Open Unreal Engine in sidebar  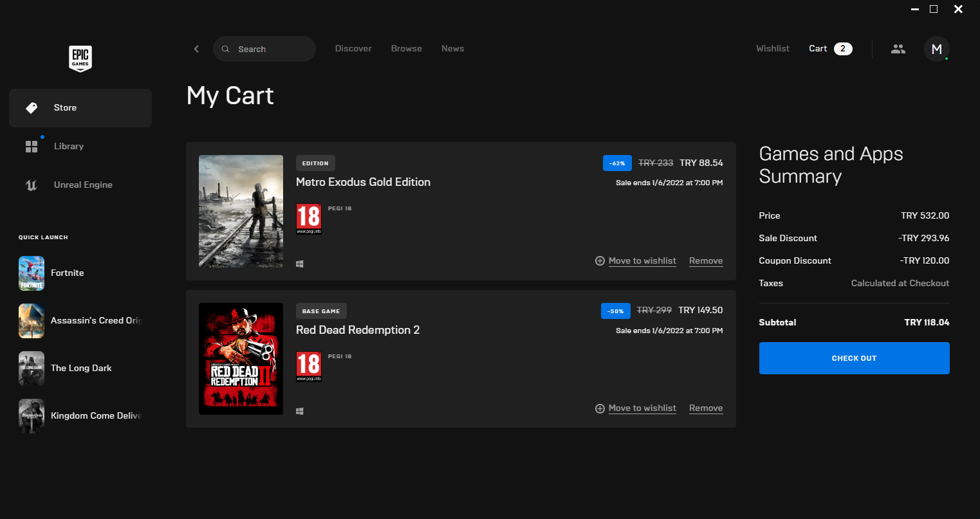point(80,185)
